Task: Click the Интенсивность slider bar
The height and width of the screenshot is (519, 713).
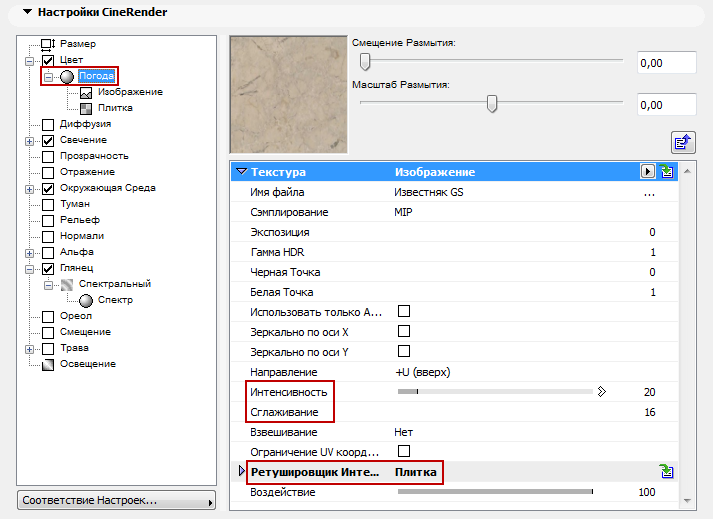Action: pos(495,392)
